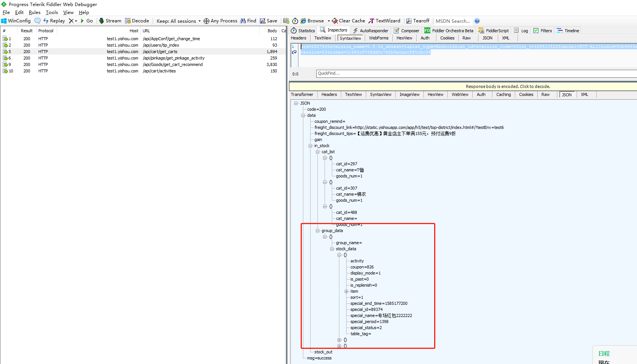Image resolution: width=637 pixels, height=364 pixels.
Task: Open the Help menu
Action: click(84, 12)
